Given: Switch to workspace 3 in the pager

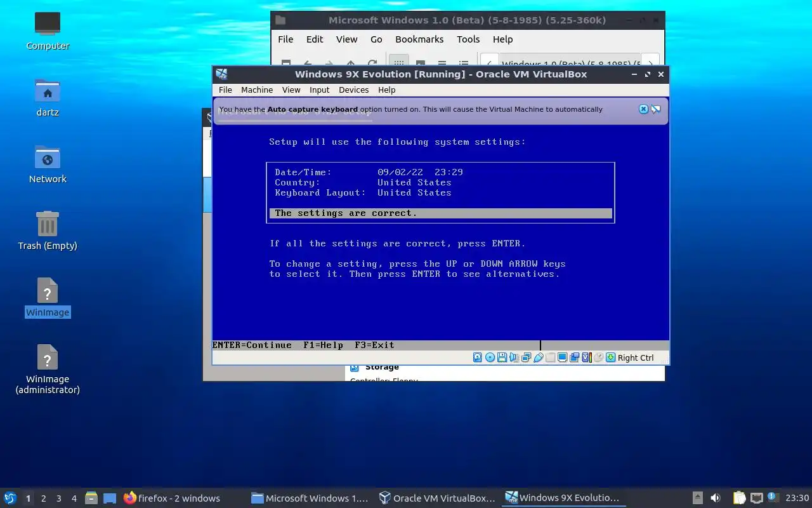Looking at the screenshot, I should pos(58,498).
